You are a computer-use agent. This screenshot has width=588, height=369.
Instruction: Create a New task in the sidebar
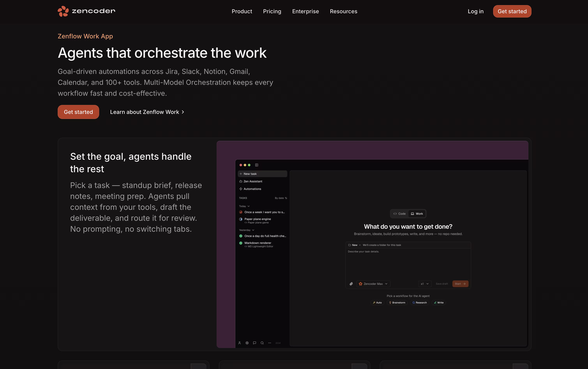[x=262, y=174]
